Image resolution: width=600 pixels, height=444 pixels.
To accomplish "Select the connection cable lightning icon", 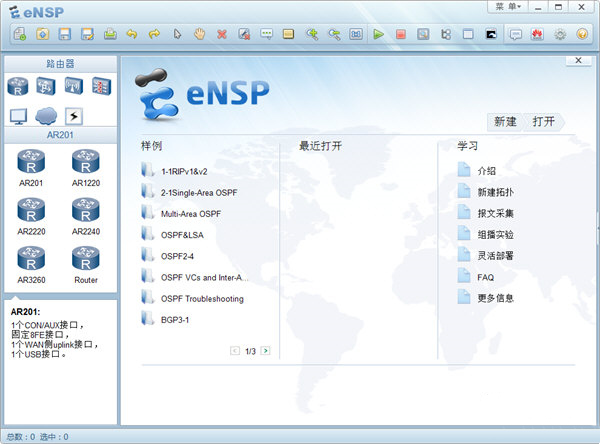I will [x=73, y=116].
